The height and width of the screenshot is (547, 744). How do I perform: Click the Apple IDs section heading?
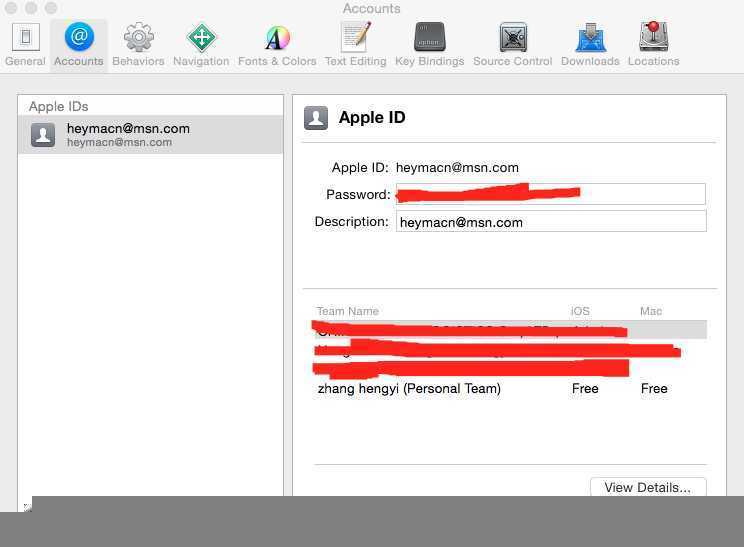pyautogui.click(x=58, y=106)
